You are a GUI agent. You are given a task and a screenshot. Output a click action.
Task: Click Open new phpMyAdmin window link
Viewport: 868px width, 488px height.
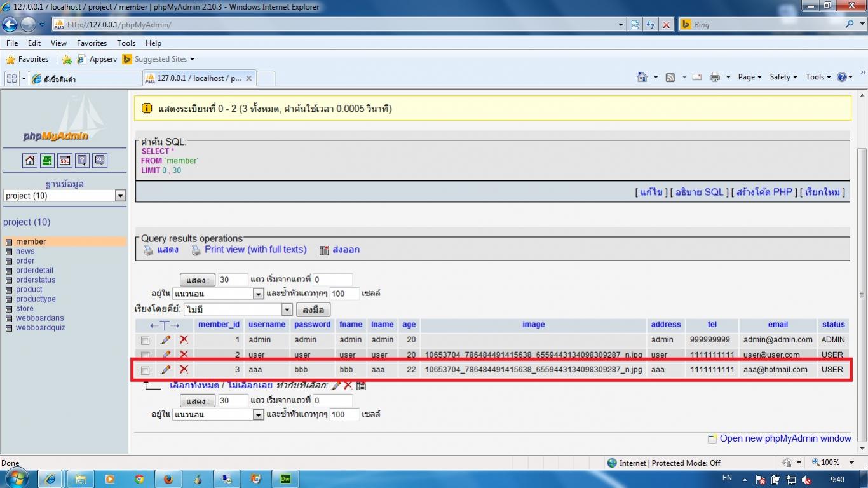[x=785, y=438]
